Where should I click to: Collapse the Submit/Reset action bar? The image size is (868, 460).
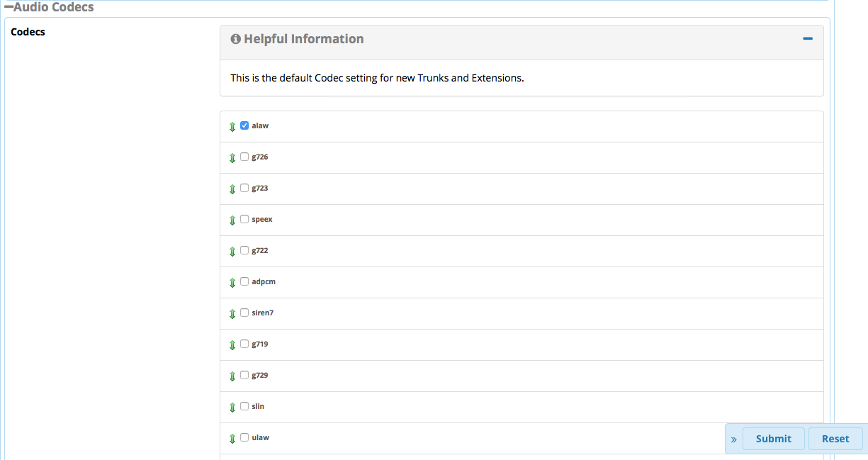pyautogui.click(x=733, y=439)
